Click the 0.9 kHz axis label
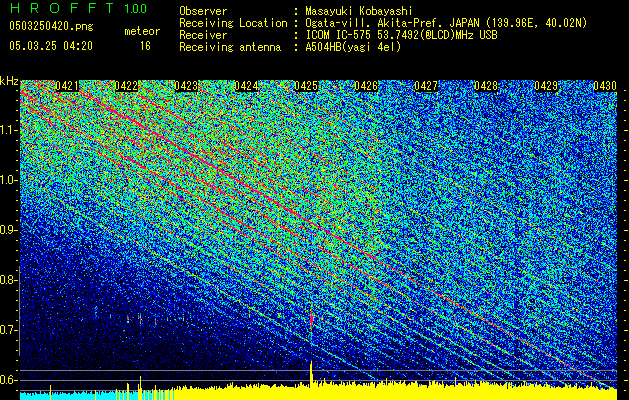 pyautogui.click(x=9, y=230)
